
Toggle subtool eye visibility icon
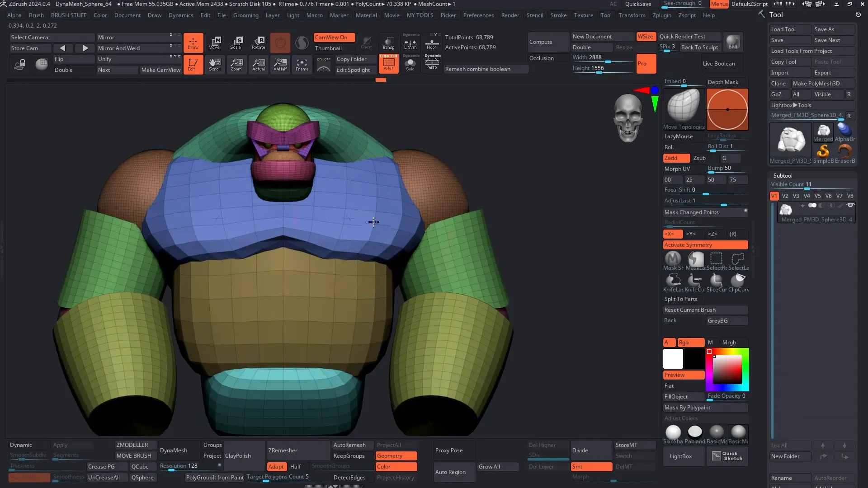850,206
